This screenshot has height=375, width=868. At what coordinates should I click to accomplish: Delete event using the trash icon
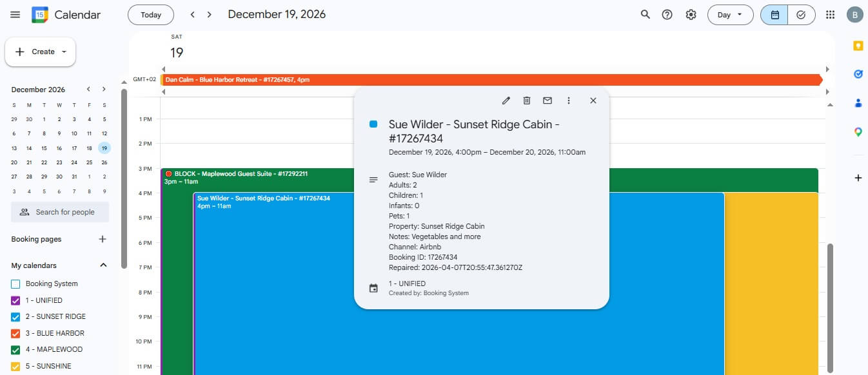(527, 101)
